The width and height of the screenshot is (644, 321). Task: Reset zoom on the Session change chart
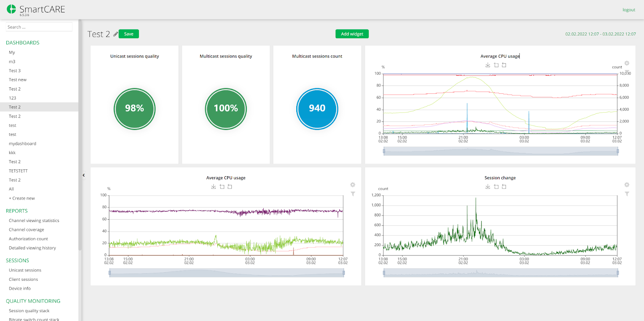(504, 187)
